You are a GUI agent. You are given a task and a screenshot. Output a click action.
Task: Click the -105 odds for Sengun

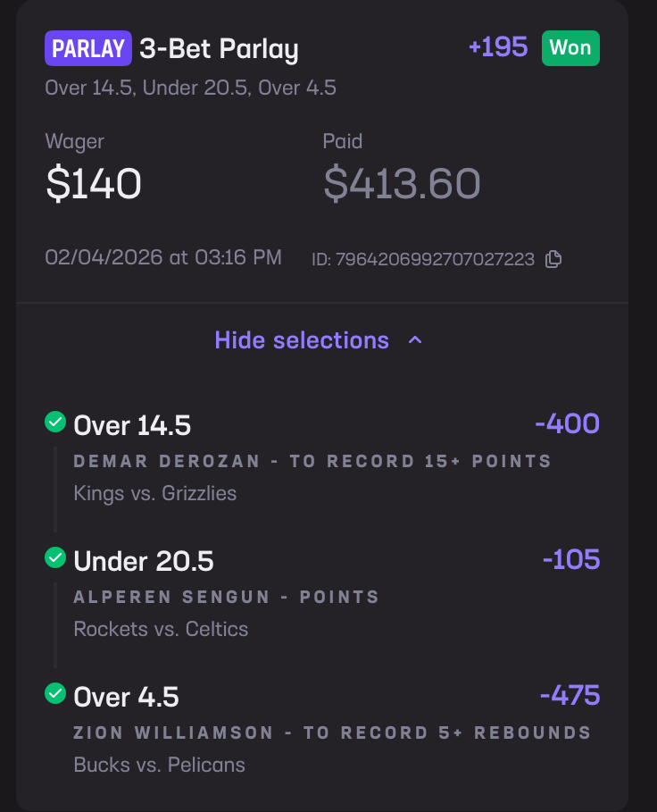[571, 559]
